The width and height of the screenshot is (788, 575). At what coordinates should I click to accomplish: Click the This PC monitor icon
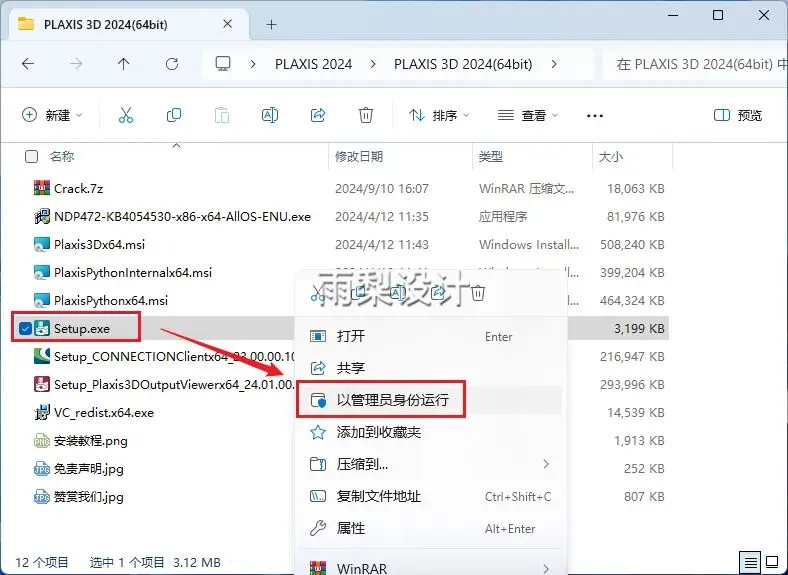tap(223, 64)
